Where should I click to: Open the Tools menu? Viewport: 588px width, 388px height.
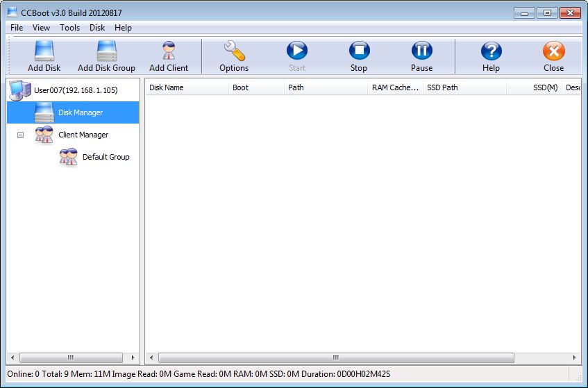(x=69, y=28)
